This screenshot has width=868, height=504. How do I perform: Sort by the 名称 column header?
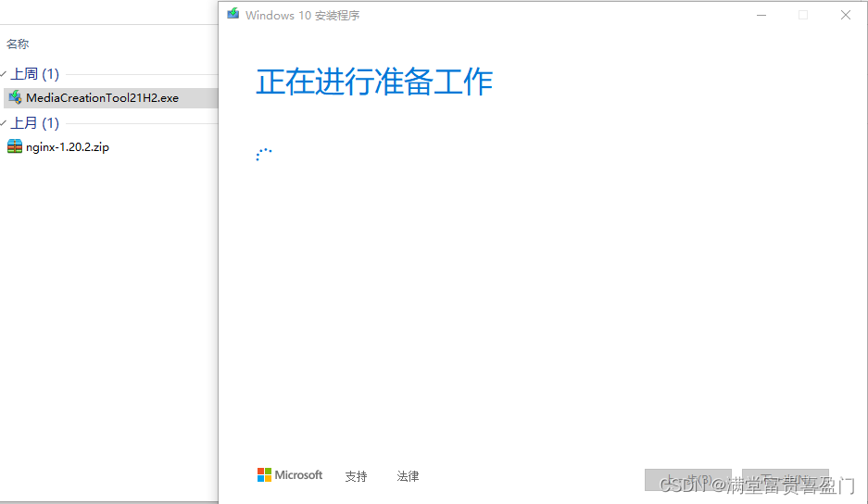18,44
